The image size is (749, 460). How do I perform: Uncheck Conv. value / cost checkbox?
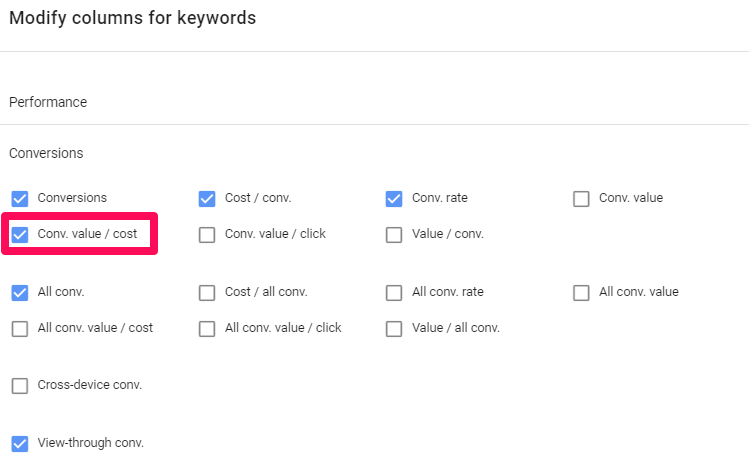click(x=20, y=234)
